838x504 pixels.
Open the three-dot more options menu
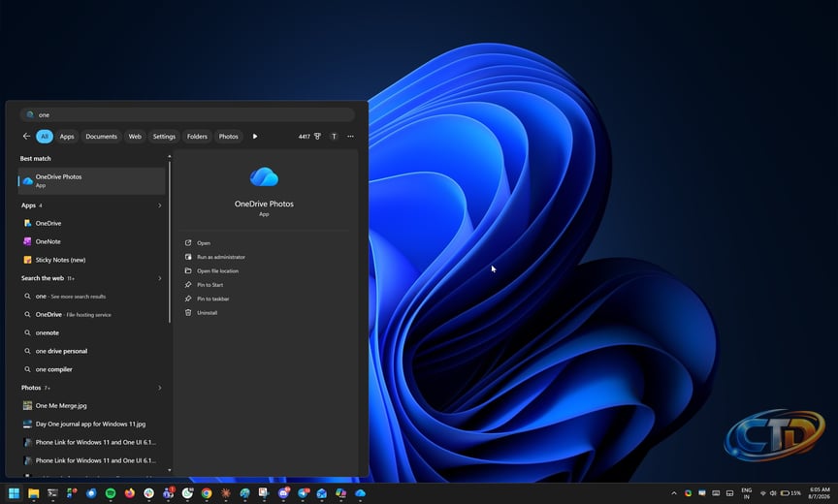[350, 136]
